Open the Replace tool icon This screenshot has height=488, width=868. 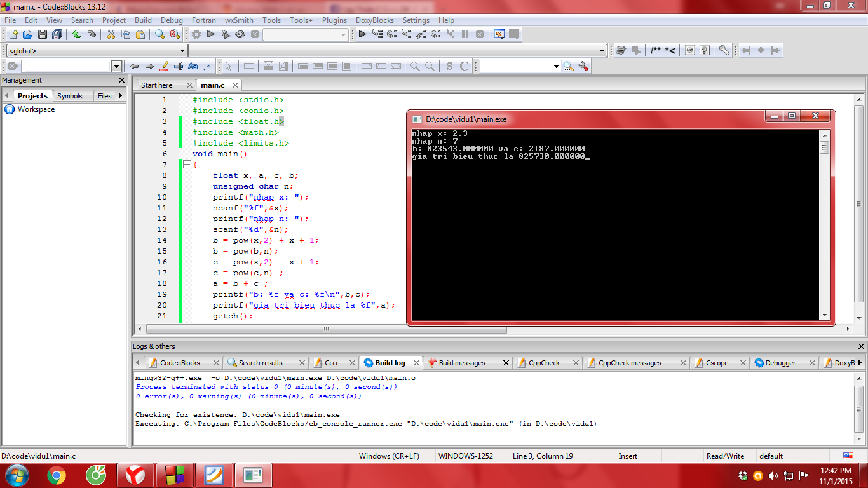point(175,34)
